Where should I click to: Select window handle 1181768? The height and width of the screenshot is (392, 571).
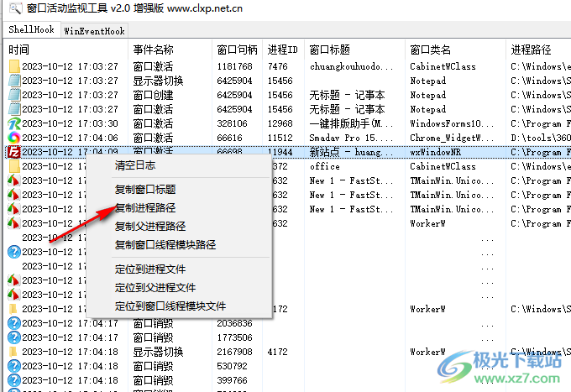(234, 66)
